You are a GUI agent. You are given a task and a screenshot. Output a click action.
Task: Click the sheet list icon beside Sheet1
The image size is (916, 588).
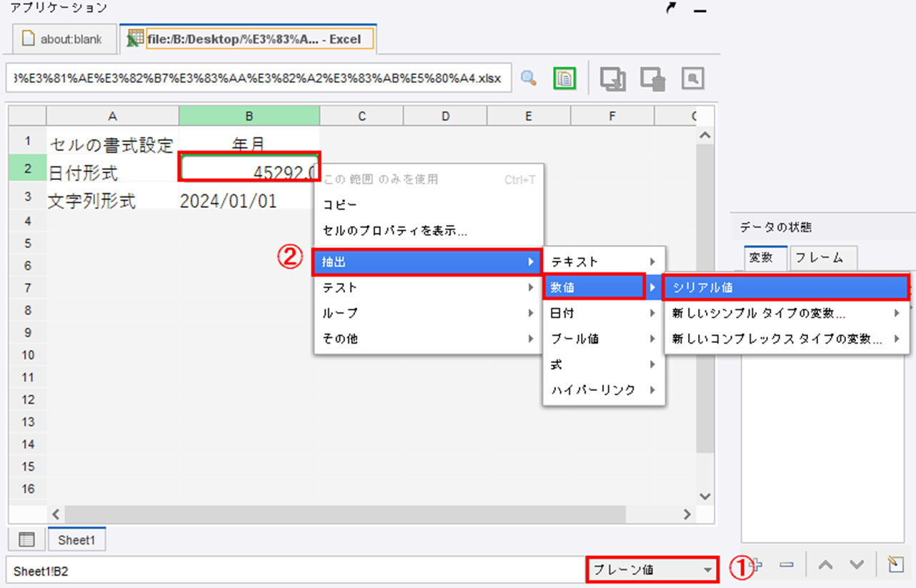coord(26,540)
